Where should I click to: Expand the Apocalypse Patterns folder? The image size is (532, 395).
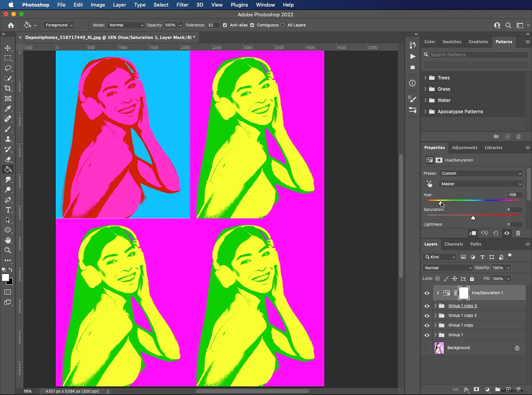(x=425, y=112)
